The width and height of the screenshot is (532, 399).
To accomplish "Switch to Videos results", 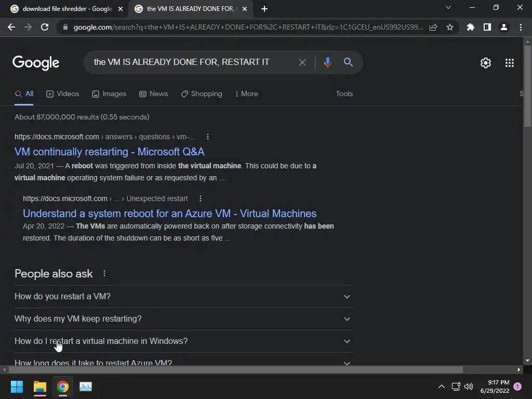I will coord(63,94).
